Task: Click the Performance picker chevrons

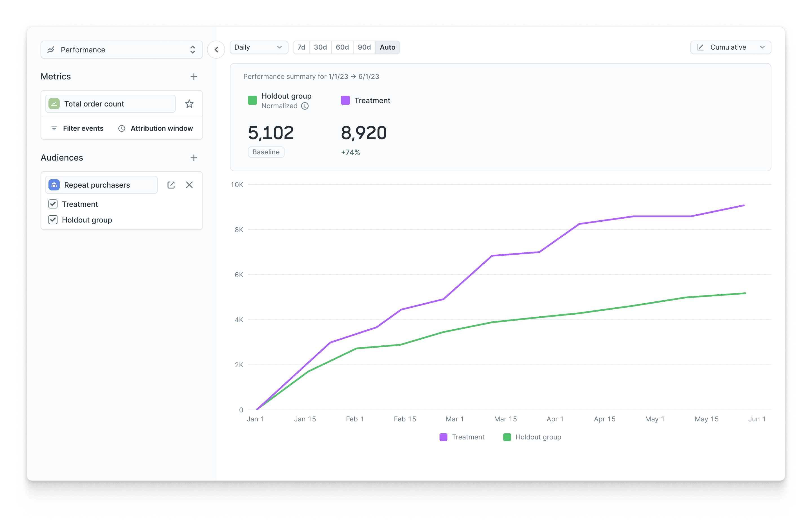Action: pyautogui.click(x=192, y=50)
